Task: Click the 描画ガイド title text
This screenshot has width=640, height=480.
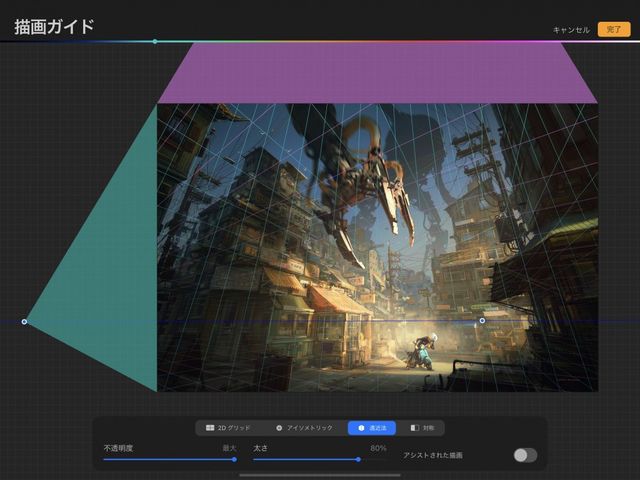Action: point(55,27)
